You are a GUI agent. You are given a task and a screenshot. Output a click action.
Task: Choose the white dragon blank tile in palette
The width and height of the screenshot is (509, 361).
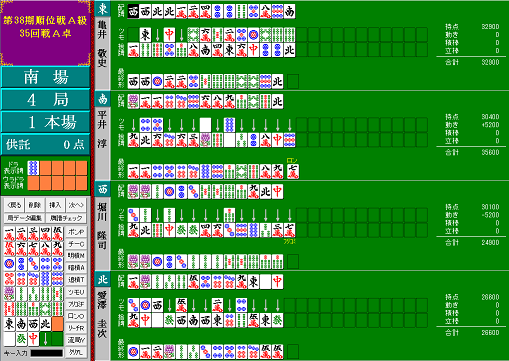9,339
